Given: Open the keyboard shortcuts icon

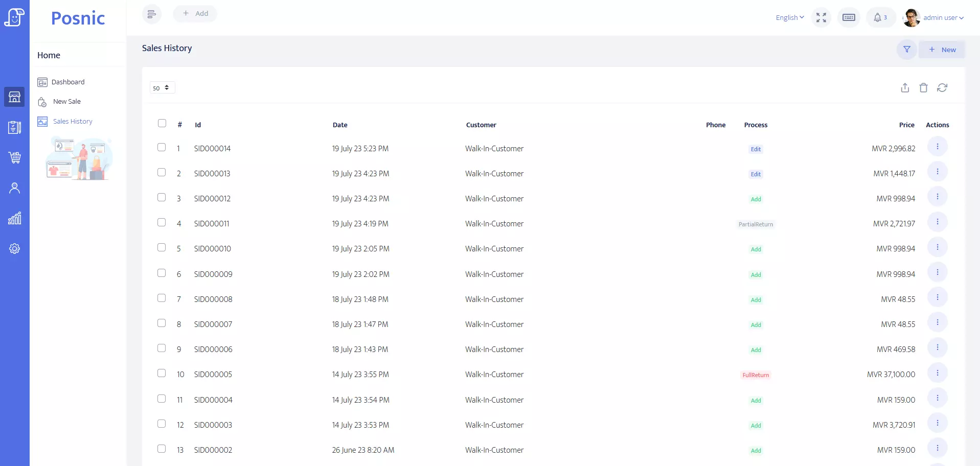Looking at the screenshot, I should pos(849,18).
